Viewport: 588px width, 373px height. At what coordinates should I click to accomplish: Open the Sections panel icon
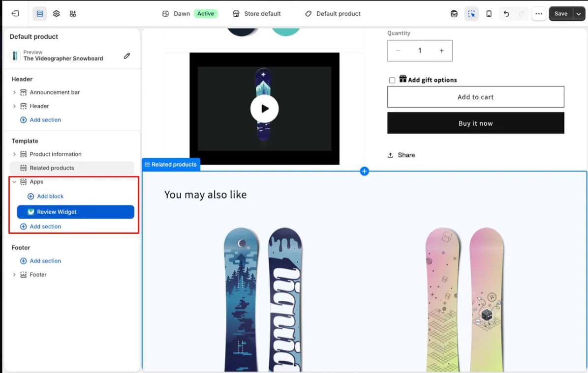pyautogui.click(x=40, y=13)
